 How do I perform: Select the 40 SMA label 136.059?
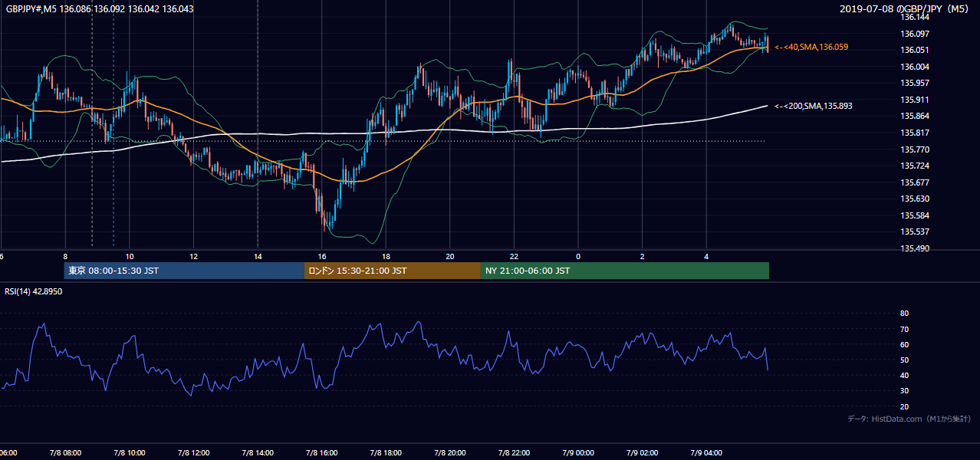(x=811, y=47)
